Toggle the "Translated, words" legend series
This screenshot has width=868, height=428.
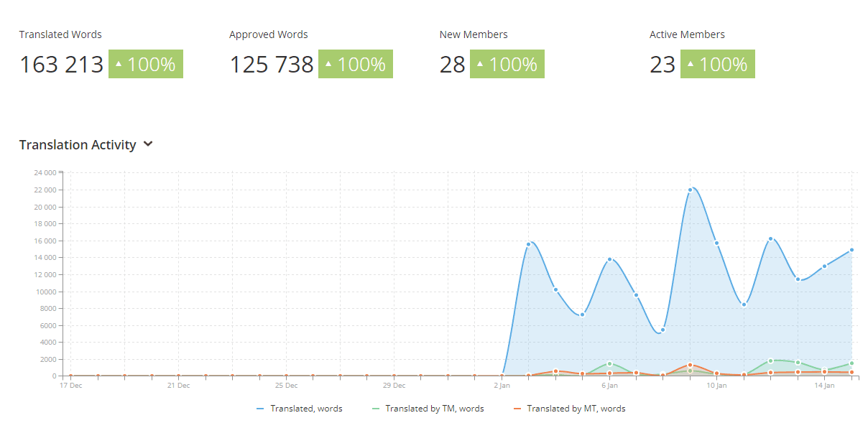pos(299,409)
